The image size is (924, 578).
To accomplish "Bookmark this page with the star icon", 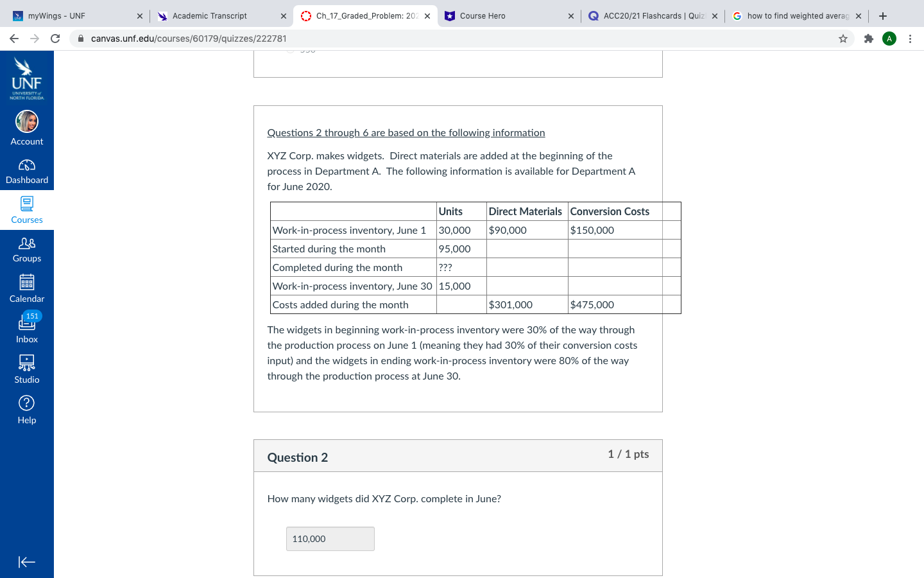I will point(843,39).
